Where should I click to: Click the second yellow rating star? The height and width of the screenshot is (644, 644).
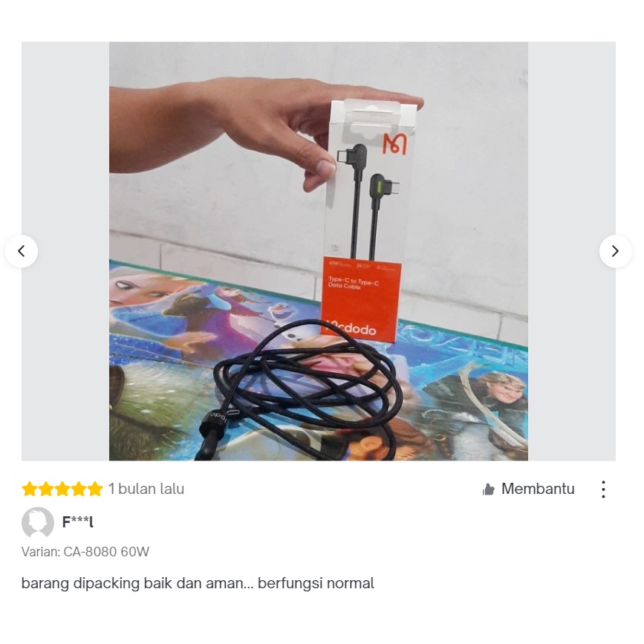click(46, 489)
